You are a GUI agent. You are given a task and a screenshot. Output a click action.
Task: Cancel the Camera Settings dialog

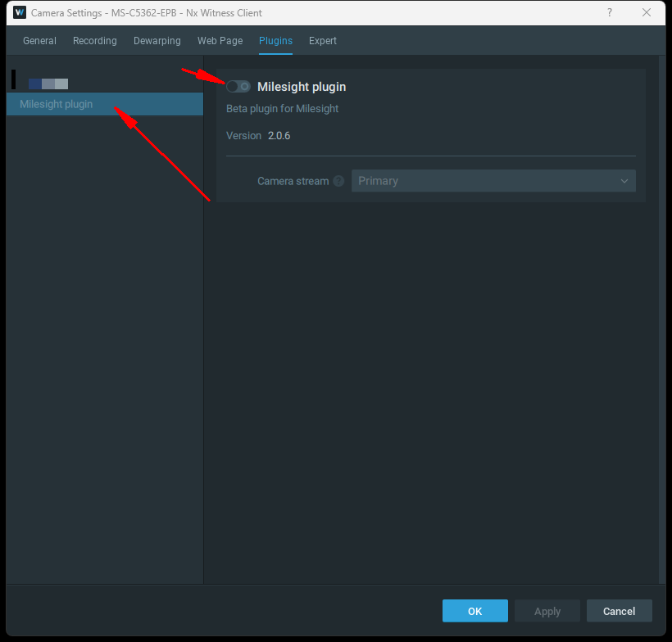coord(620,611)
